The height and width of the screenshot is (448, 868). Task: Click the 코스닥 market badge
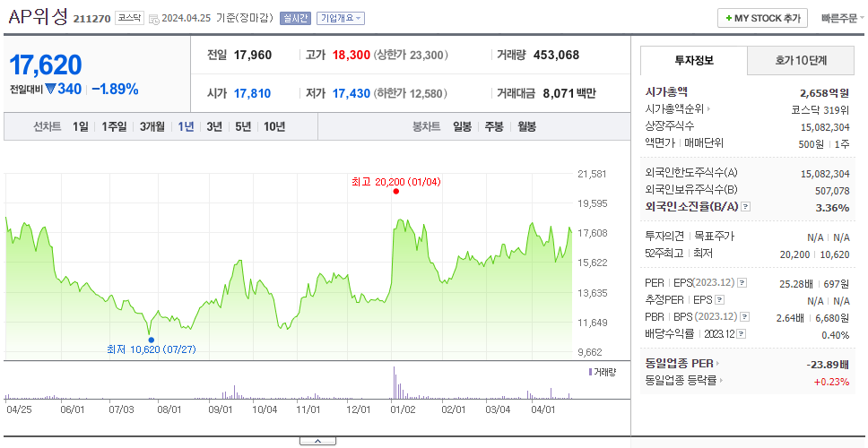click(x=129, y=18)
